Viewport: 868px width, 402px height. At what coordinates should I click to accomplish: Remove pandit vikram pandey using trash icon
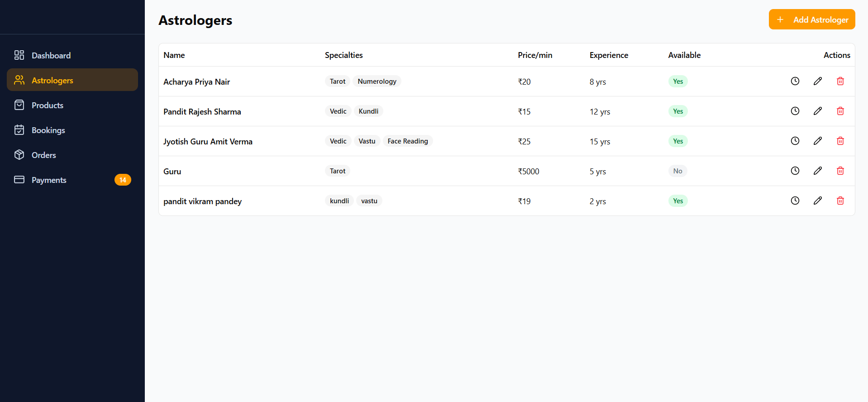coord(840,201)
